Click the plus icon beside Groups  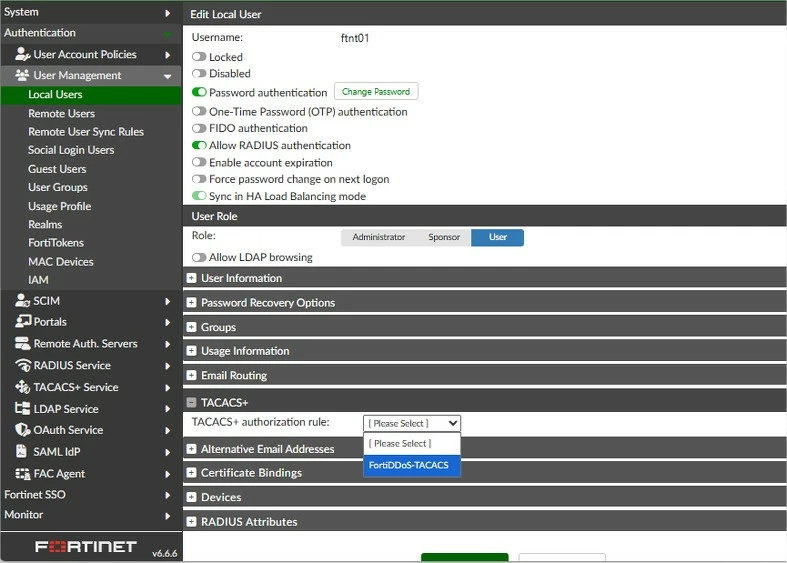tap(191, 327)
